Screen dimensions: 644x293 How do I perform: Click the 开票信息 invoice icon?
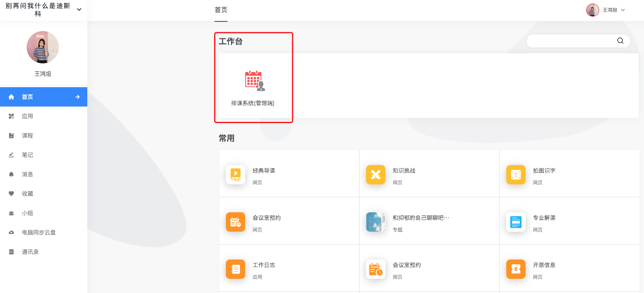click(516, 269)
